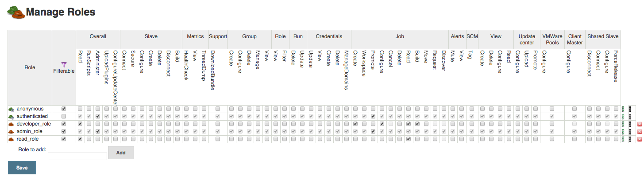Select all permissions for developer_role row
This screenshot has width=644, height=177.
tap(623, 124)
